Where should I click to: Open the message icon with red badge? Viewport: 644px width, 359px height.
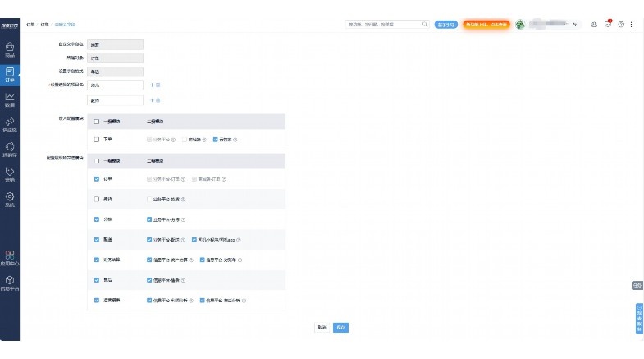click(608, 24)
